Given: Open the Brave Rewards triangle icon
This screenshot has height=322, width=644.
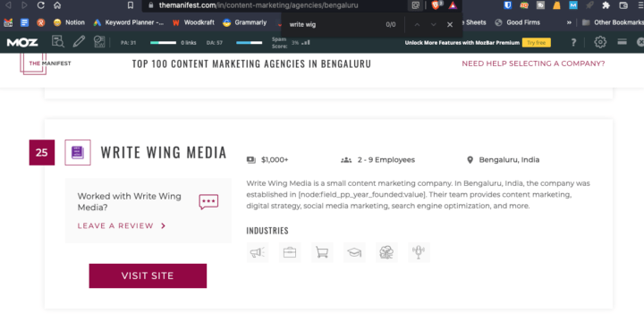Looking at the screenshot, I should (x=453, y=5).
